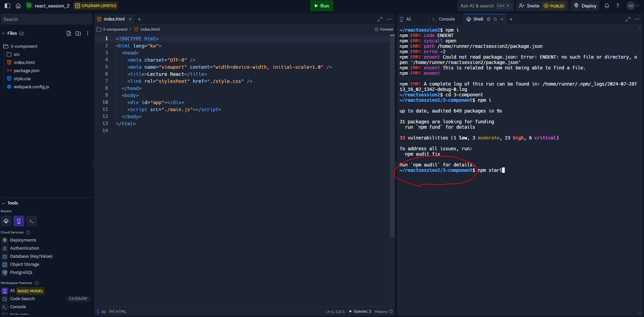Click the 3-component breadcrumb

point(115,29)
